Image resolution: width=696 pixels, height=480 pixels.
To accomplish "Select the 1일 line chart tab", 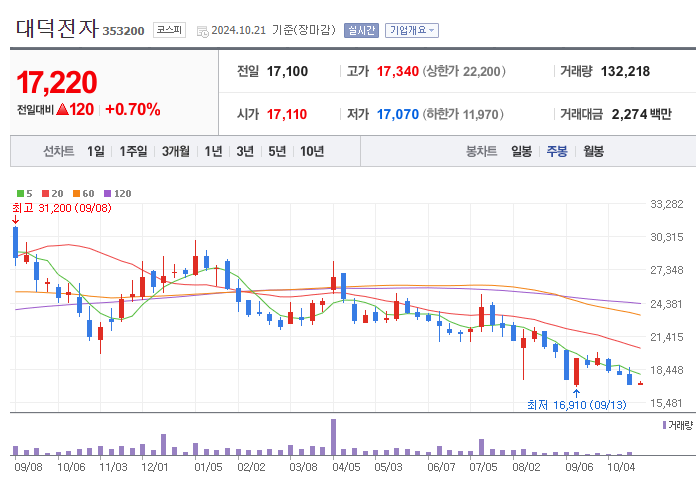I will 95,151.
